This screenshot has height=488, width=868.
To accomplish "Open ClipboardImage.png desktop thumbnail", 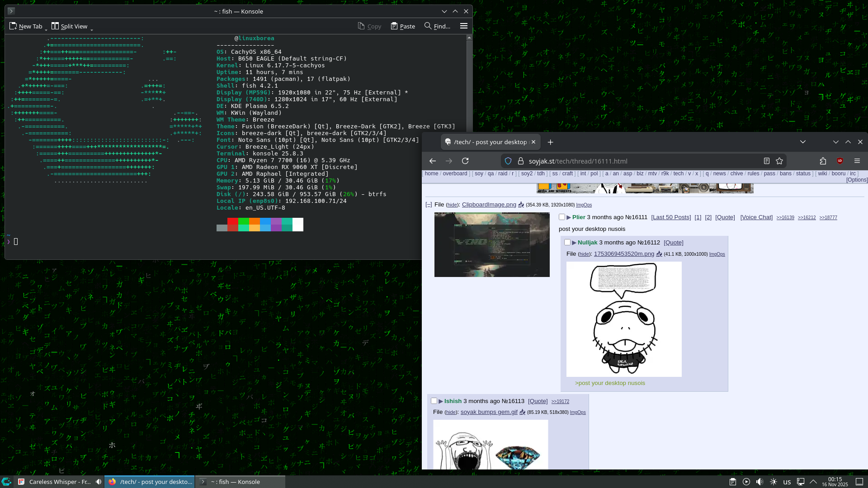I will coord(492,244).
